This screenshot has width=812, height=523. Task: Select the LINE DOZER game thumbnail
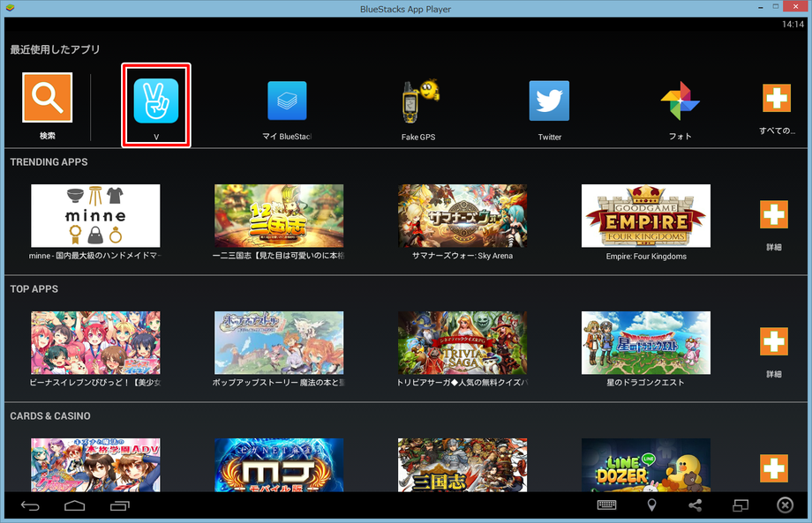pos(645,465)
